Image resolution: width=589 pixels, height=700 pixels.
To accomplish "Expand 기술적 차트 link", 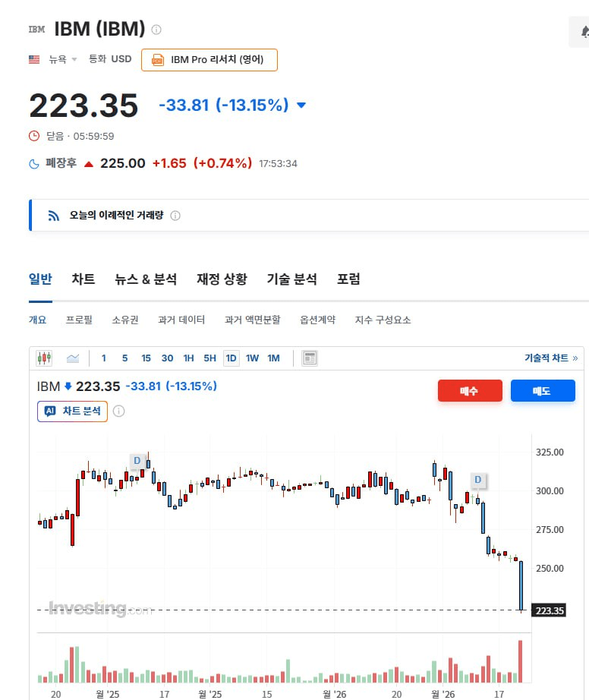I will click(x=551, y=358).
